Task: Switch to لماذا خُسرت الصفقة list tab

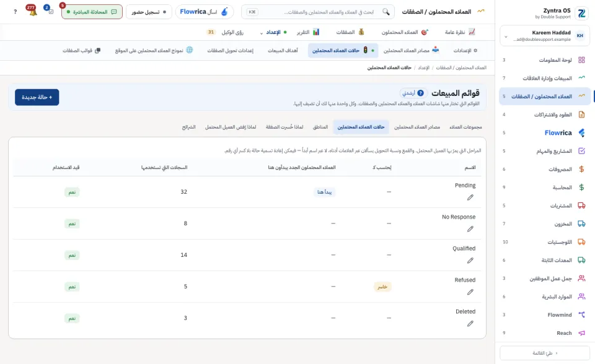Action: pyautogui.click(x=284, y=127)
